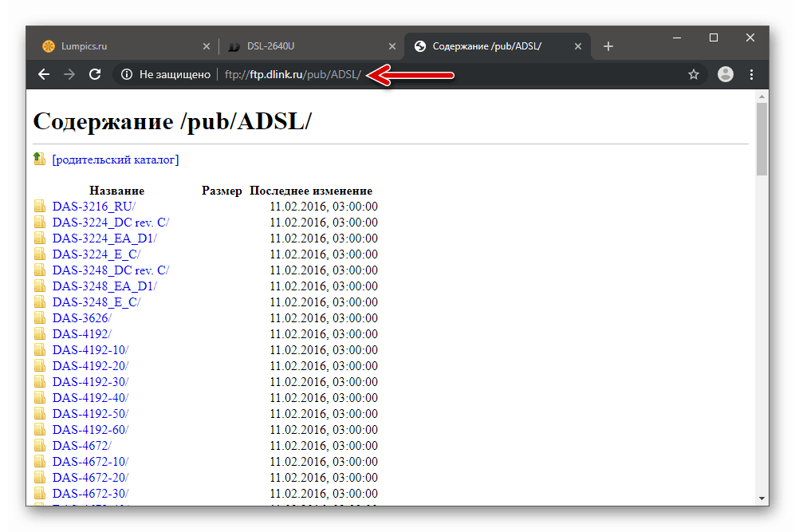Select the 'Содержание /pub/ADSL/' tab
The width and height of the screenshot is (795, 532).
tap(497, 46)
